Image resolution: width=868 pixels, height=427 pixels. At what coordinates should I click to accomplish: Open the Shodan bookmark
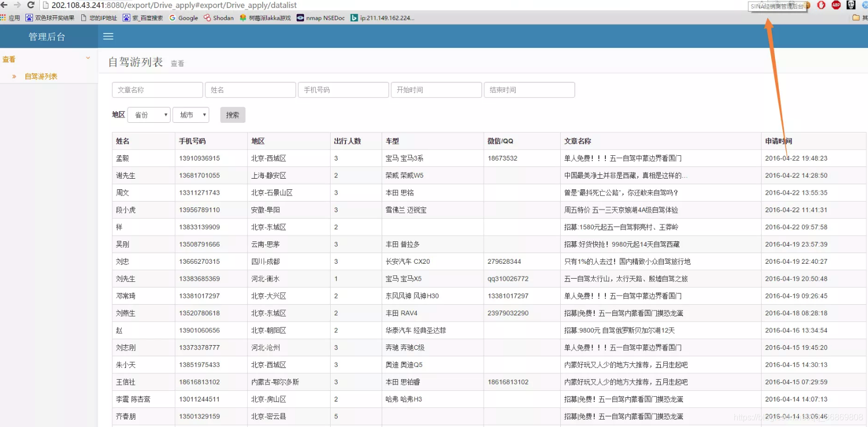tap(218, 18)
